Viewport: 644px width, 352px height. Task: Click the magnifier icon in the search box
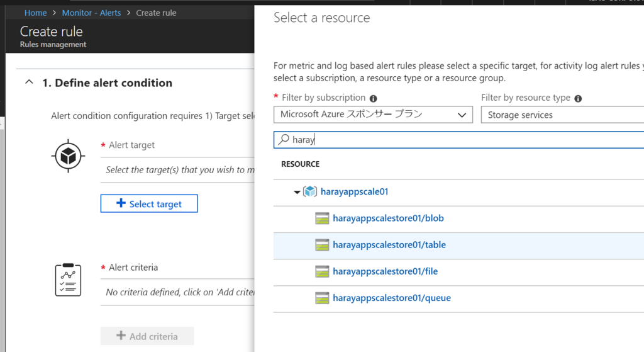coord(284,140)
